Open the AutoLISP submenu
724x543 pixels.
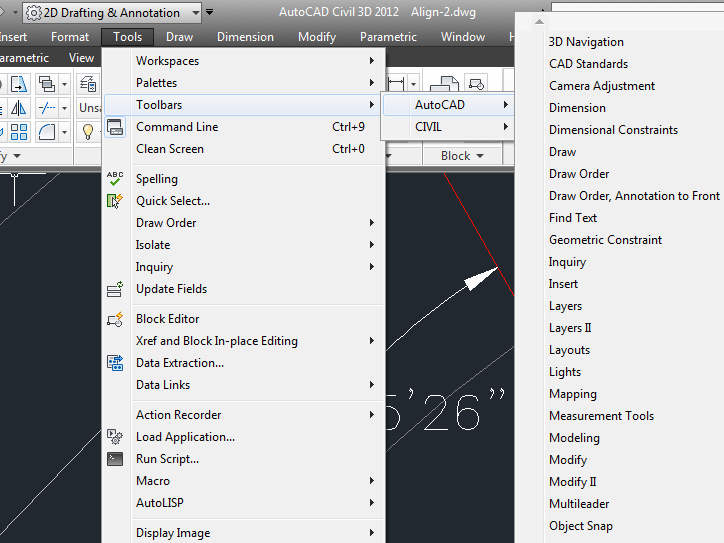[x=245, y=503]
